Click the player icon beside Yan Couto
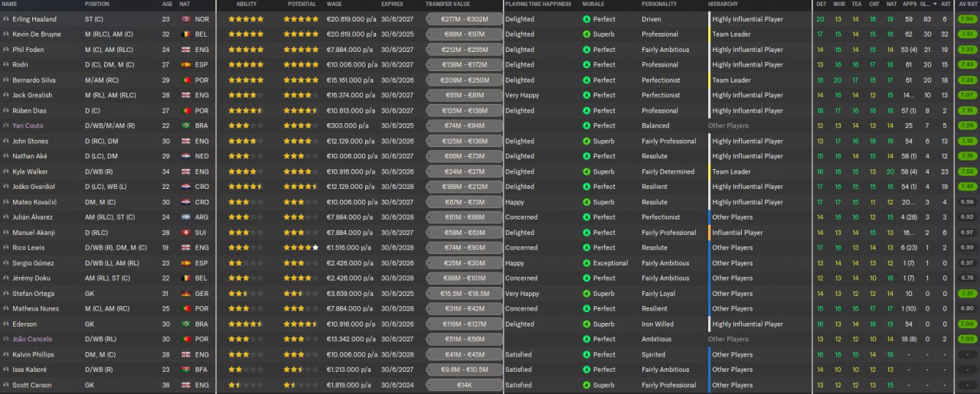The height and width of the screenshot is (394, 980). 6,125
